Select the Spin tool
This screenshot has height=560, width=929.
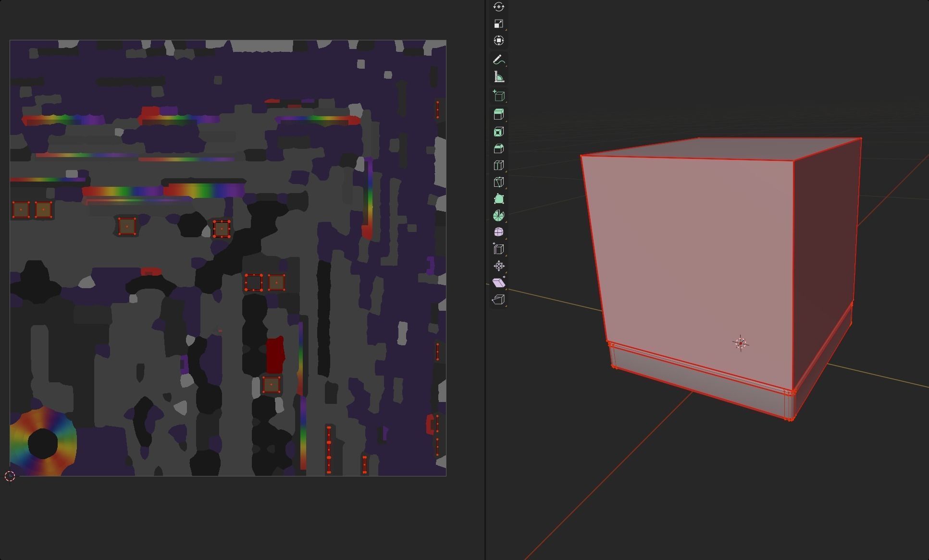click(x=498, y=216)
